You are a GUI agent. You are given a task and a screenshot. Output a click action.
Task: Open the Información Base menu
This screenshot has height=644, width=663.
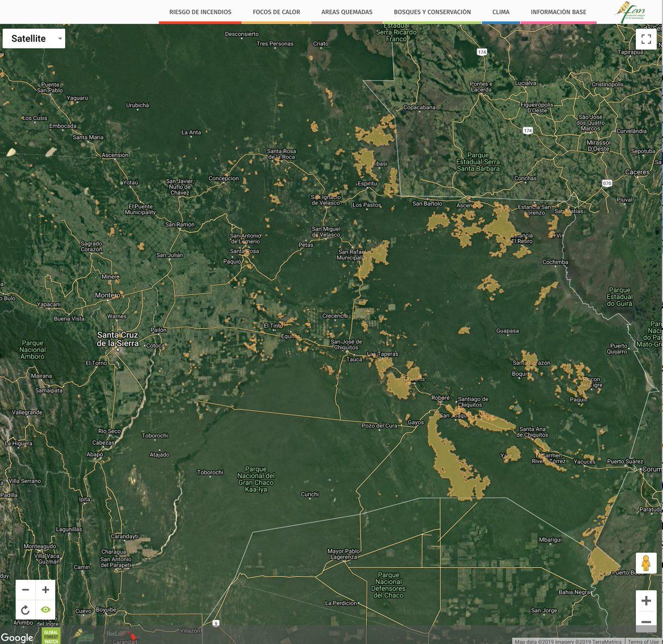point(558,12)
